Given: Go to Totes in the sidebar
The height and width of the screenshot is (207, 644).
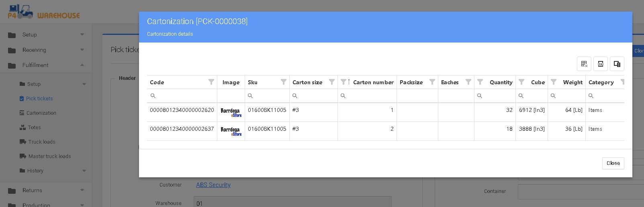Looking at the screenshot, I should click(35, 128).
